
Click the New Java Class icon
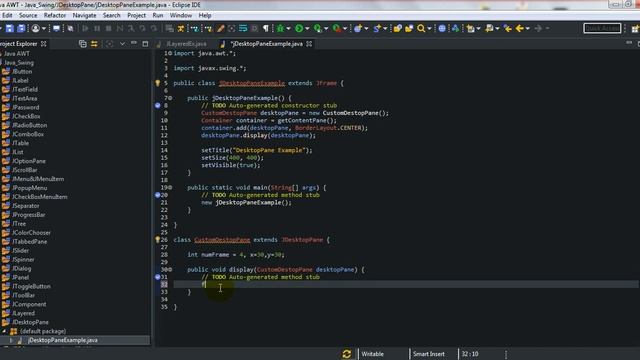377,28
